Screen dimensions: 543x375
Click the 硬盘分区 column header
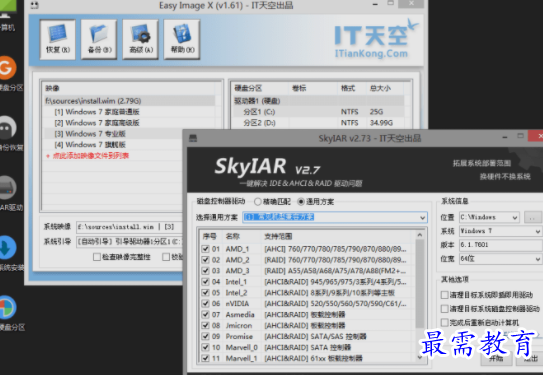click(x=260, y=88)
